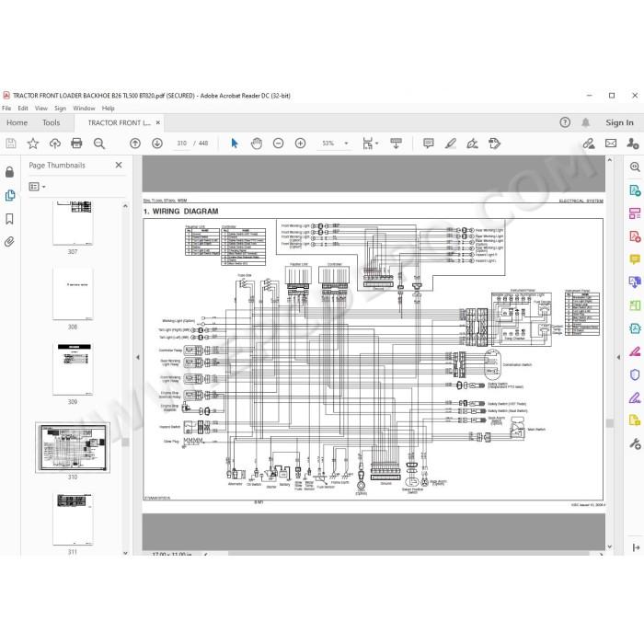Switch to the Tools tab

(51, 122)
